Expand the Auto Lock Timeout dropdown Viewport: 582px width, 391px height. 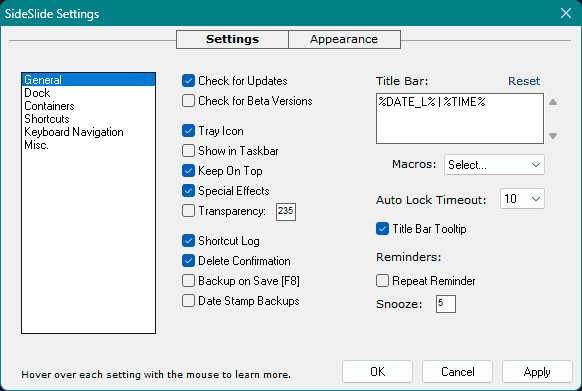(x=522, y=199)
